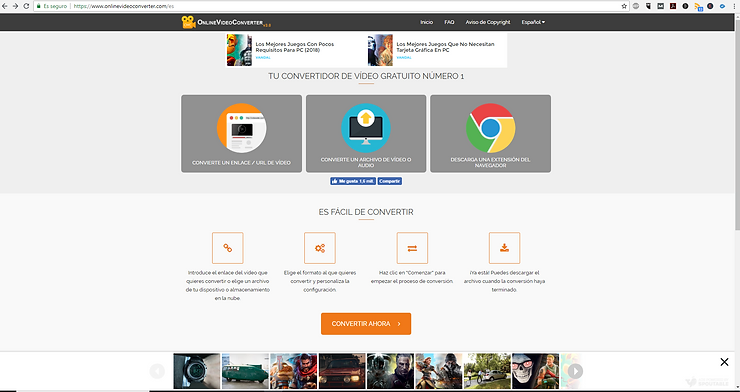Click Convertir Ahora button
The image size is (740, 392).
[366, 324]
